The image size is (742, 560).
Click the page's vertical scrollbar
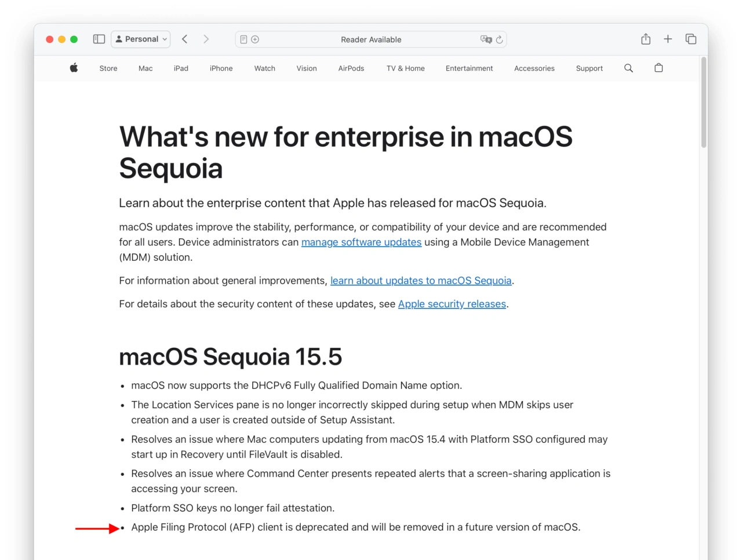point(704,104)
